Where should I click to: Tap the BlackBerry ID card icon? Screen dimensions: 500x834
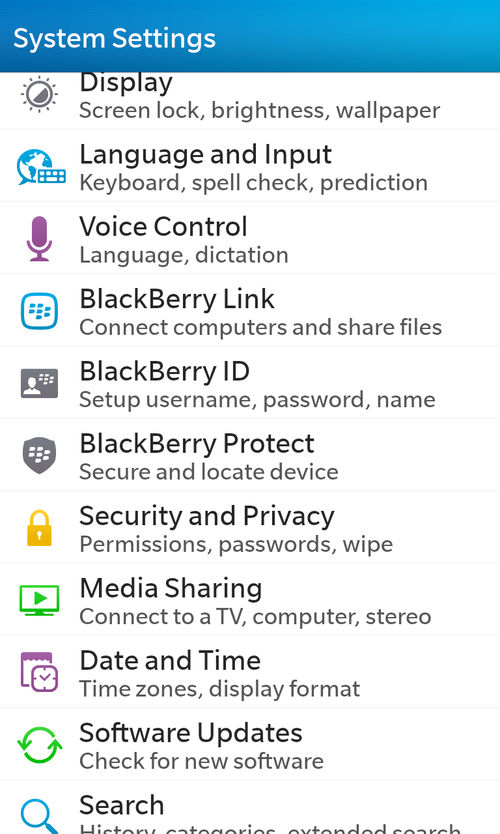click(39, 383)
